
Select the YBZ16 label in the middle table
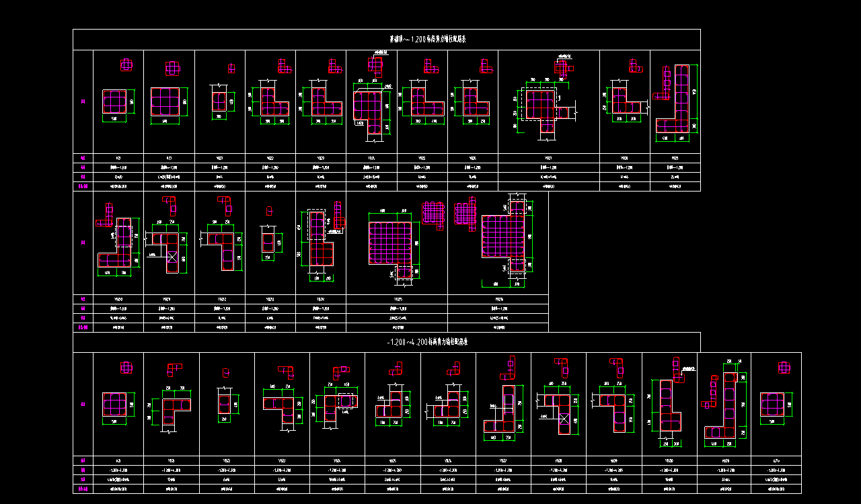pos(498,299)
